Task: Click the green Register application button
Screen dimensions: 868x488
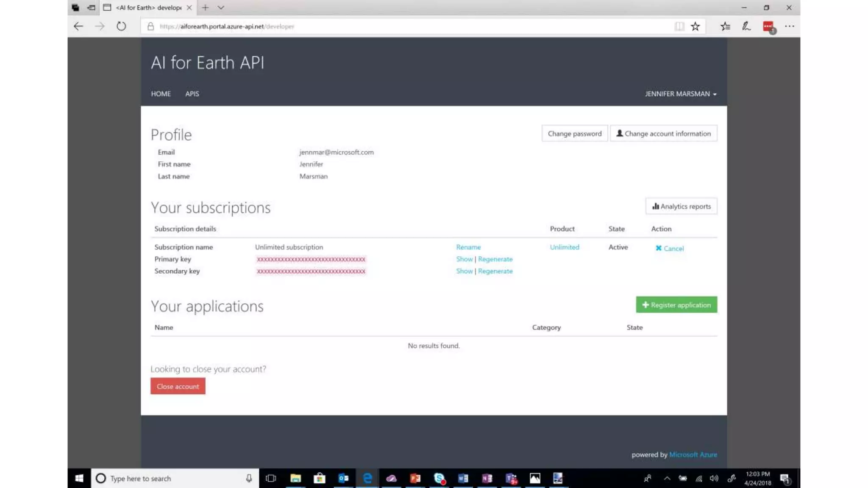Action: pyautogui.click(x=676, y=305)
